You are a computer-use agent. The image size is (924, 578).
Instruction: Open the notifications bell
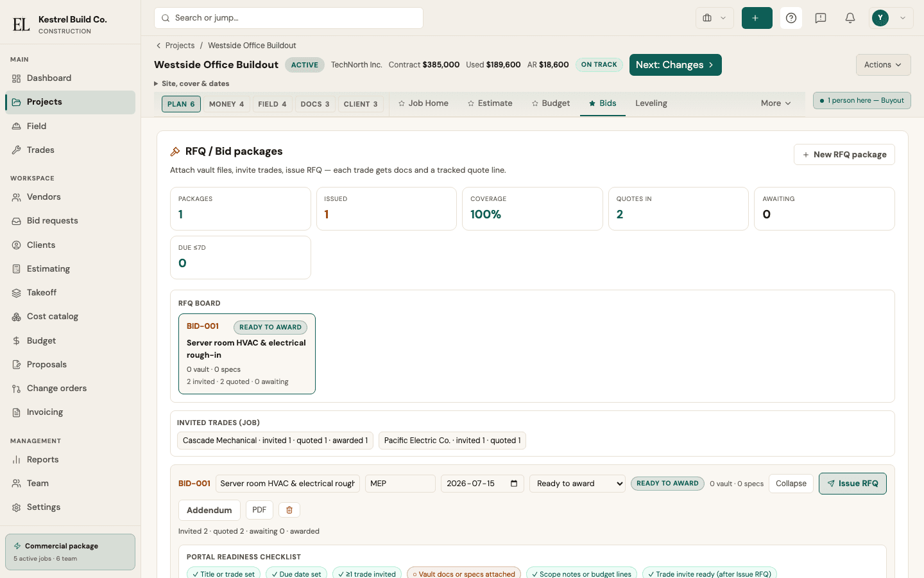pyautogui.click(x=850, y=18)
